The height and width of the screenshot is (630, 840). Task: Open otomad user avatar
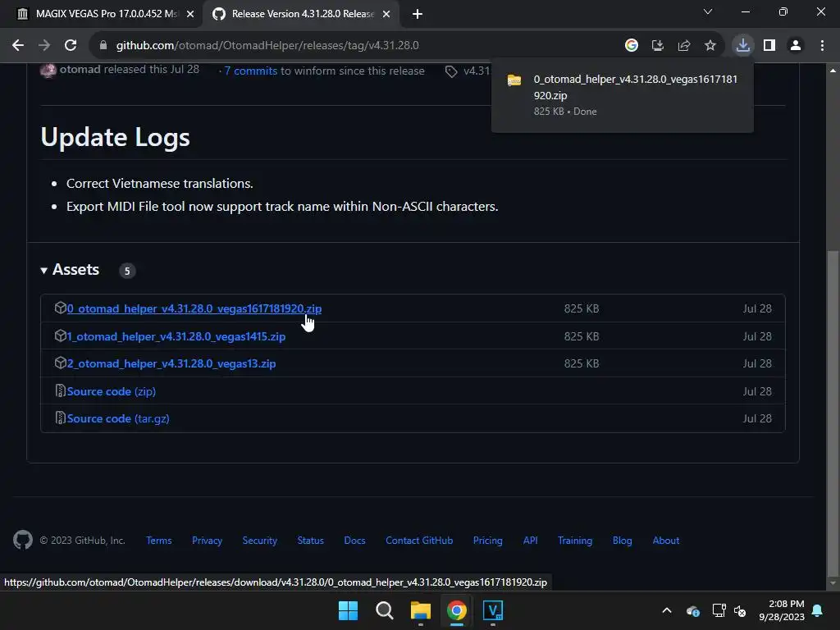coord(48,71)
